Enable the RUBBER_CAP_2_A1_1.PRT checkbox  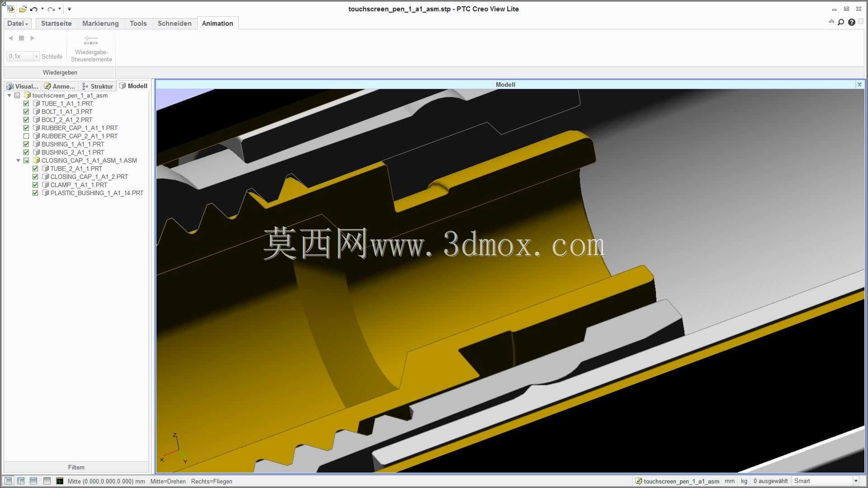tap(26, 136)
